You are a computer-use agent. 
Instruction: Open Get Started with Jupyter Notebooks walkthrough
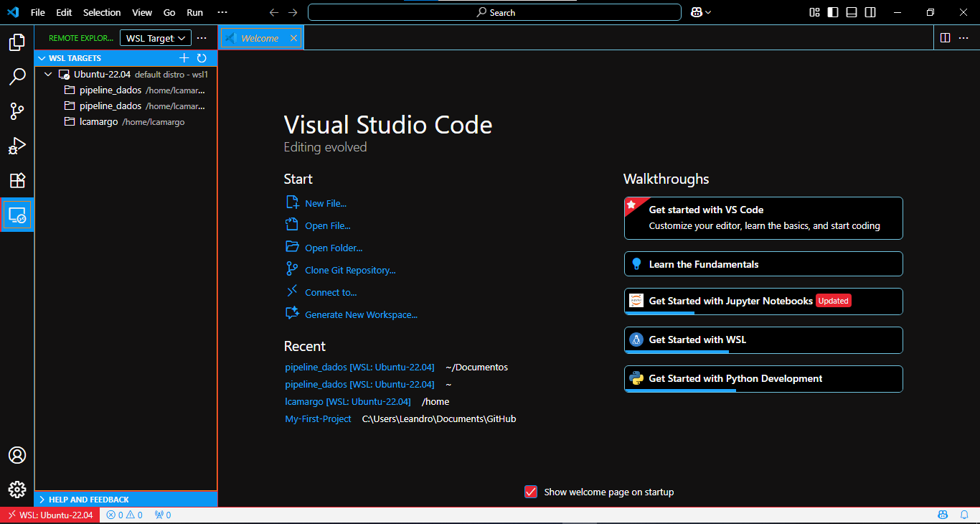click(763, 301)
